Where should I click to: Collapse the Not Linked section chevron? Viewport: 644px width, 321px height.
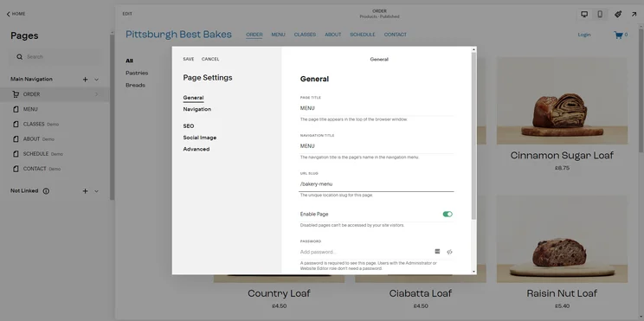pos(97,191)
